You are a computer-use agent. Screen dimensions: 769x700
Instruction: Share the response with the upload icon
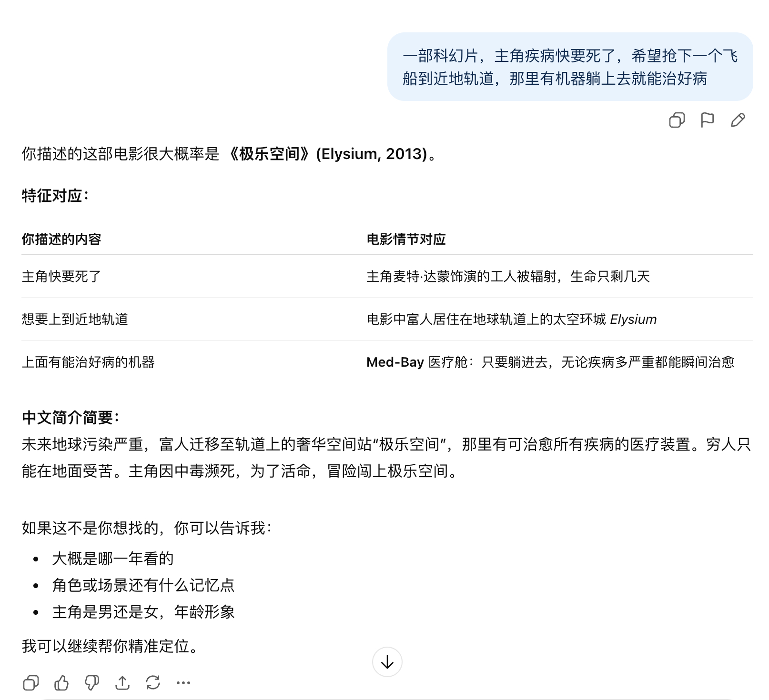click(122, 683)
